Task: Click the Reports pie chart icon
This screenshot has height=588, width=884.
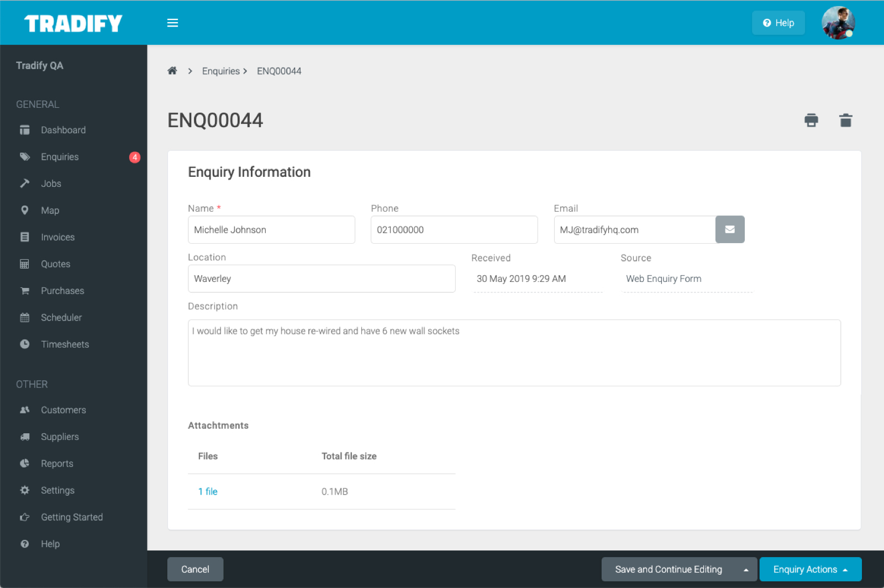Action: point(25,463)
